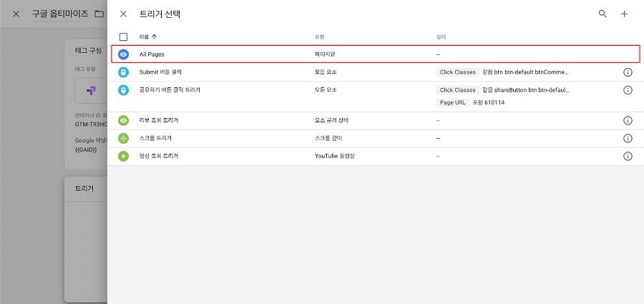Click the Page URL filter chip
644x304 pixels.
(453, 103)
